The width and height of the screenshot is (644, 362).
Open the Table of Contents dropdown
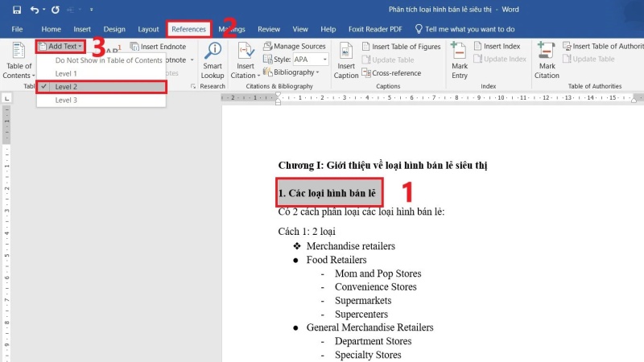pyautogui.click(x=19, y=61)
